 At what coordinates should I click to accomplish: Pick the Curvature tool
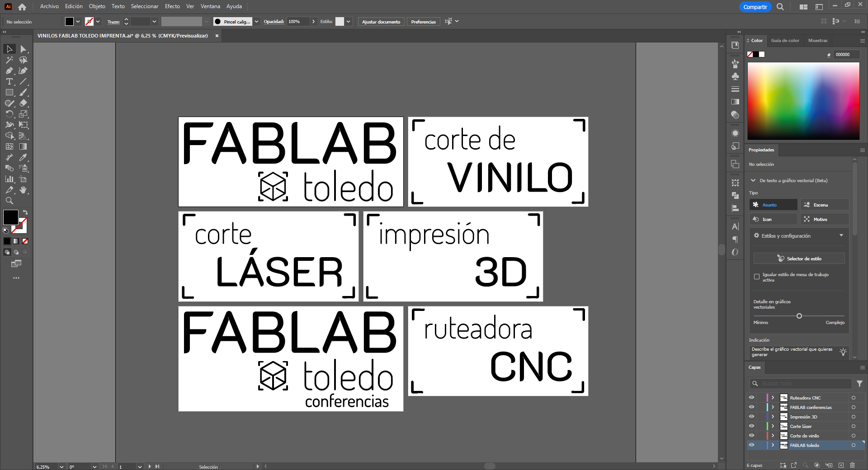pyautogui.click(x=24, y=70)
